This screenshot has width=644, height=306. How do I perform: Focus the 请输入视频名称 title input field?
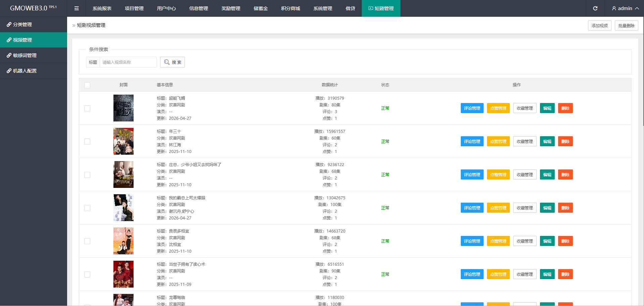pyautogui.click(x=128, y=62)
